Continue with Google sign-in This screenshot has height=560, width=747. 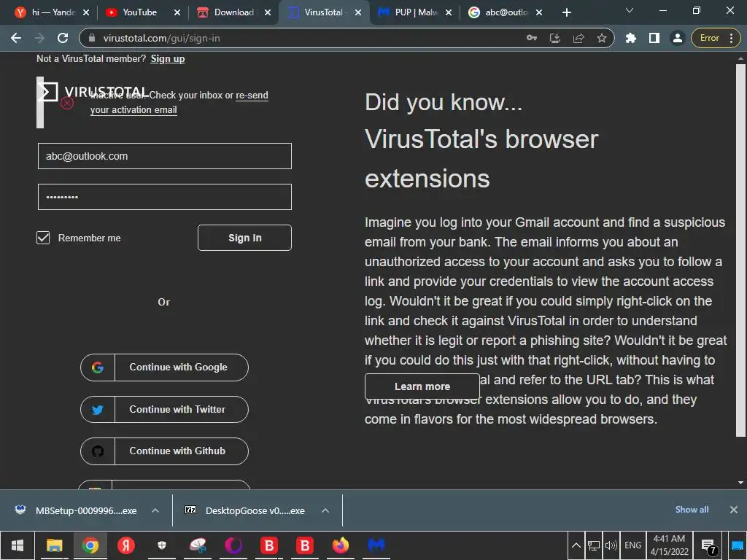click(x=164, y=367)
